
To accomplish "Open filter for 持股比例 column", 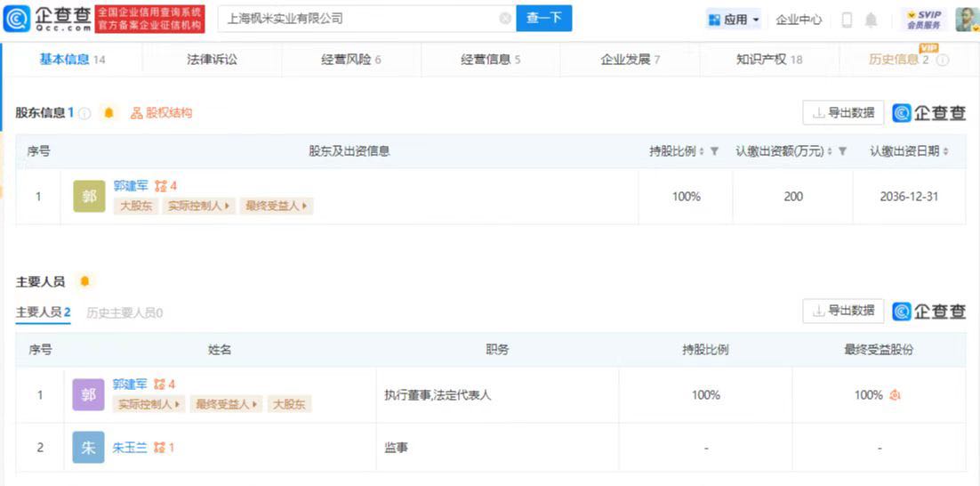I will pyautogui.click(x=714, y=152).
